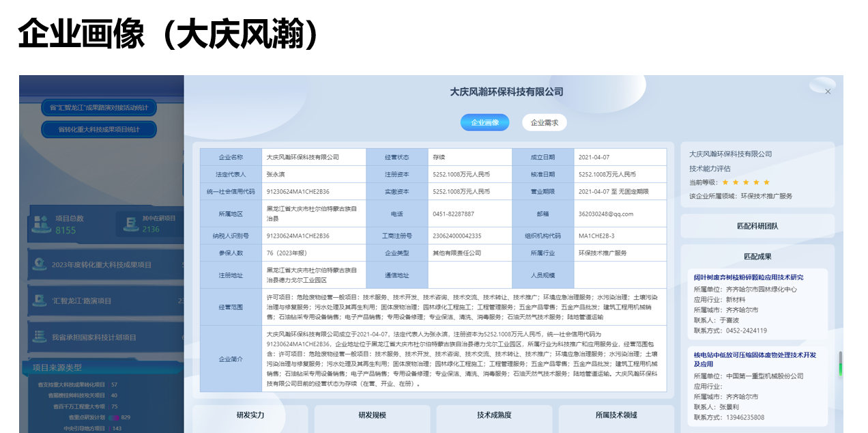
Task: Click the 注册资本 value 5252.1008万元人民币
Action: click(461, 174)
